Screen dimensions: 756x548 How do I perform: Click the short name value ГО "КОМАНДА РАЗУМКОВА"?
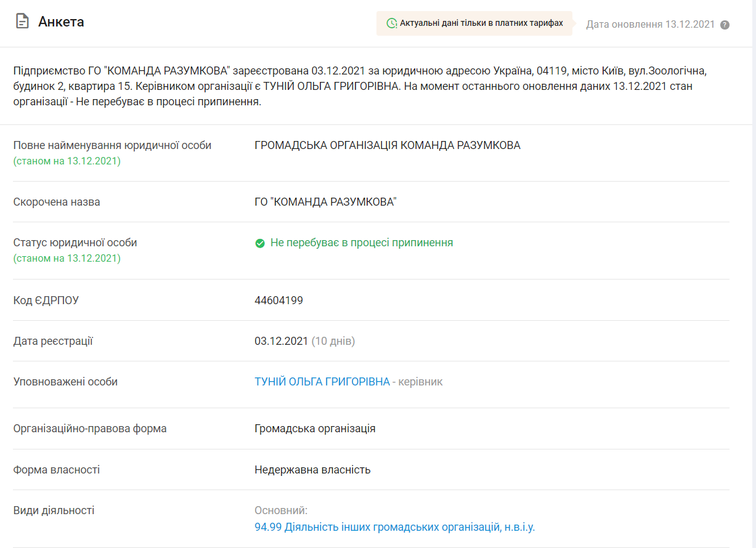[x=325, y=202]
